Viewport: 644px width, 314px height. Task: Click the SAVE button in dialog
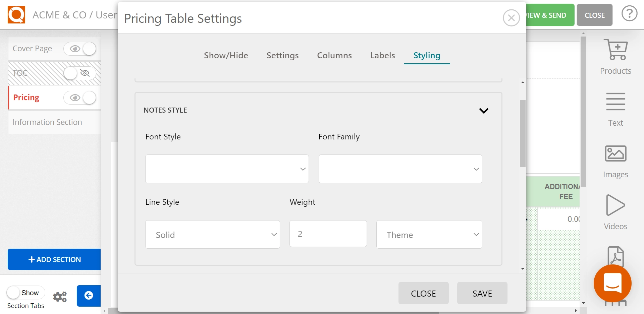tap(482, 293)
